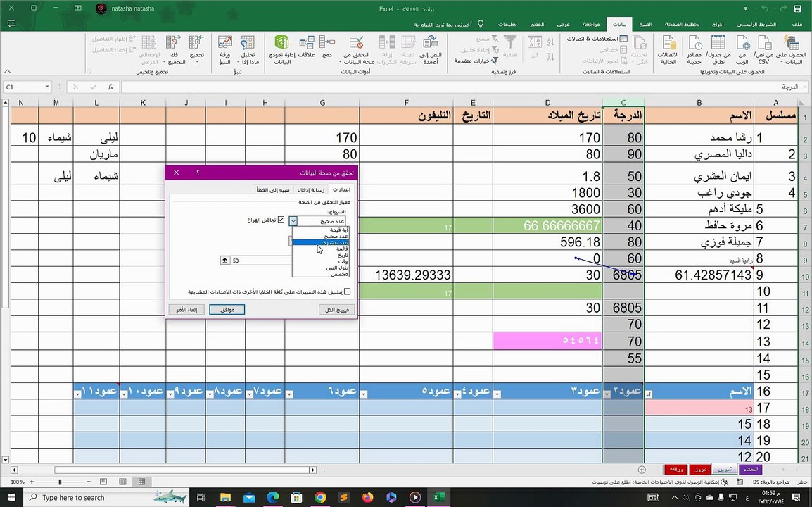This screenshot has width=812, height=507.
Task: Switch to Error Alert (تنبيه إلى الخطأ) tab
Action: click(x=272, y=189)
